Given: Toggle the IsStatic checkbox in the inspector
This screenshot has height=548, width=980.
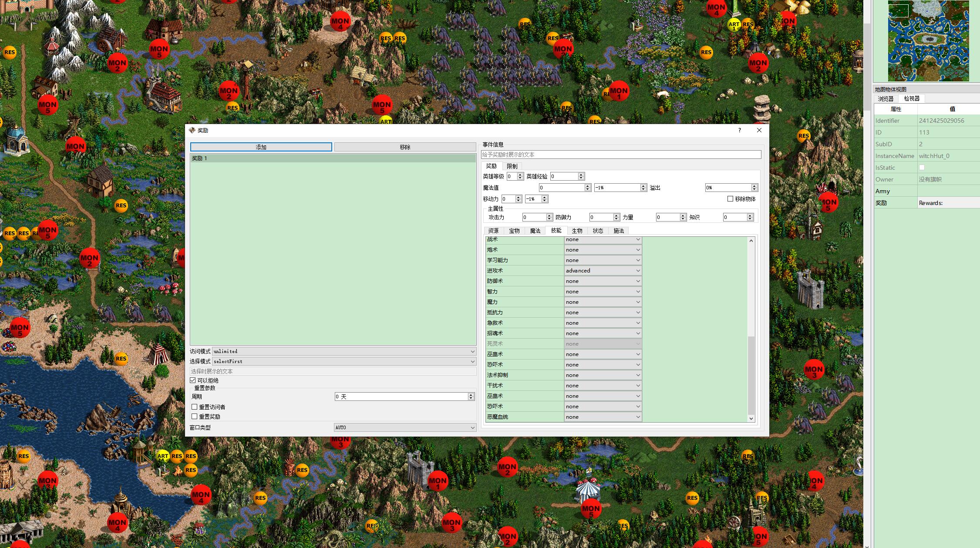Looking at the screenshot, I should [922, 167].
